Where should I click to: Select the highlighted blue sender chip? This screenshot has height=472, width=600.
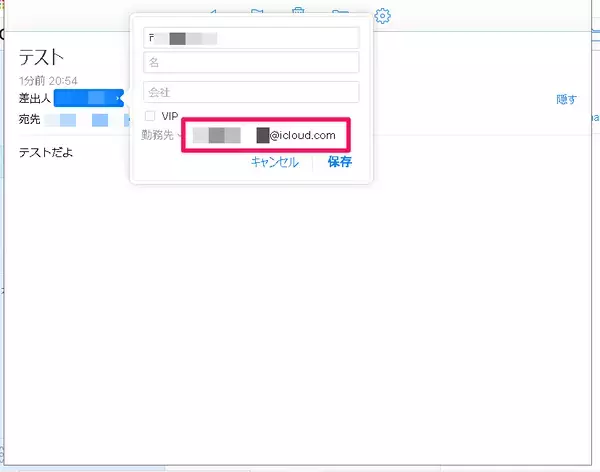(x=88, y=98)
